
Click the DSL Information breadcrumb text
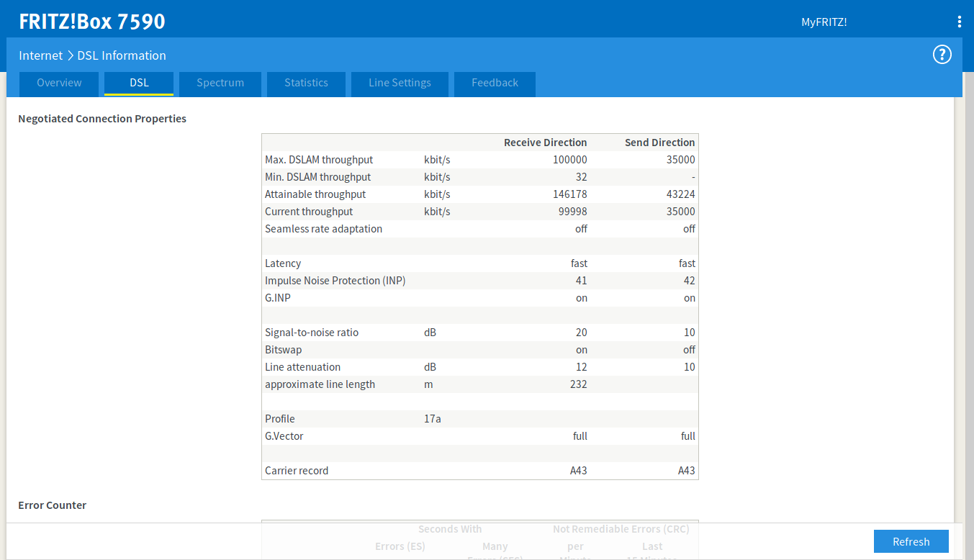[122, 55]
